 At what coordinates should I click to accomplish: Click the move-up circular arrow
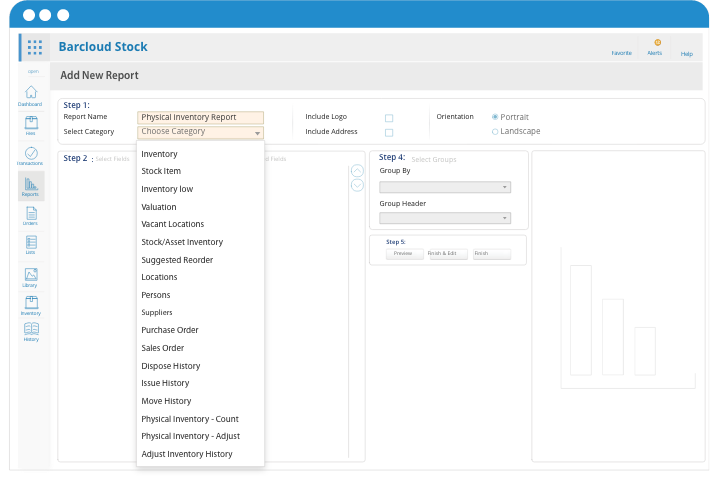[357, 171]
